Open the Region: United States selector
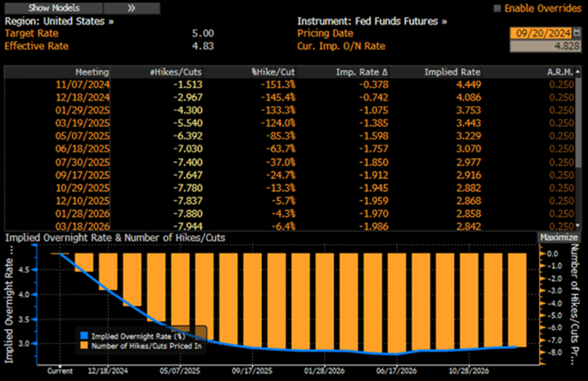588x381 pixels. click(x=59, y=21)
